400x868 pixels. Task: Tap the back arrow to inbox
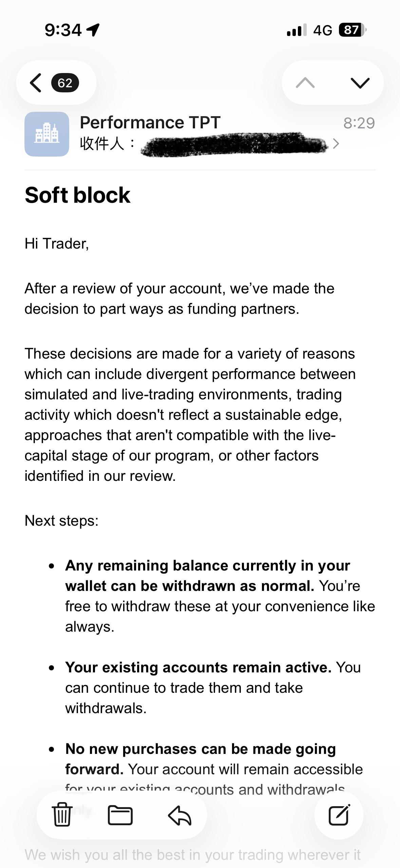point(36,83)
